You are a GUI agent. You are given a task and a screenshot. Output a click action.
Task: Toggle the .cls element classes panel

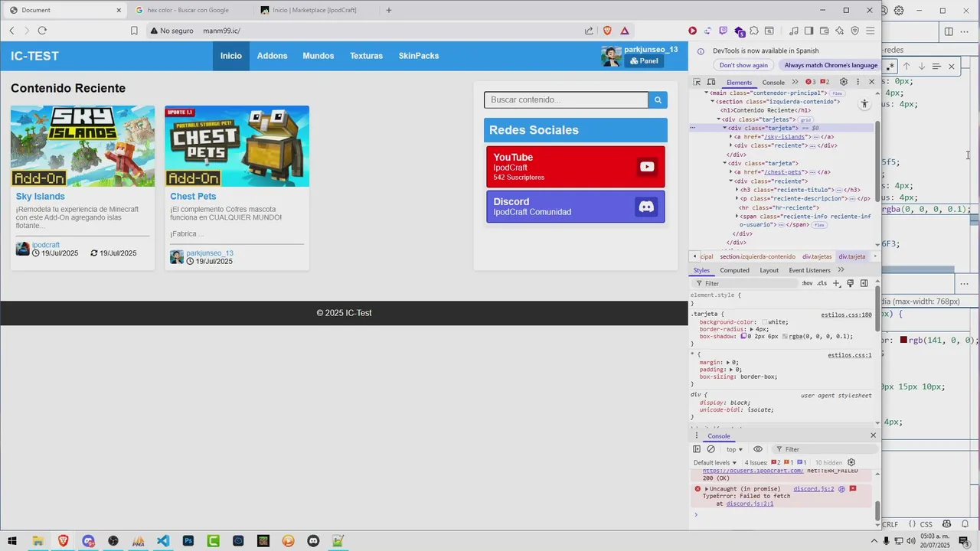822,283
